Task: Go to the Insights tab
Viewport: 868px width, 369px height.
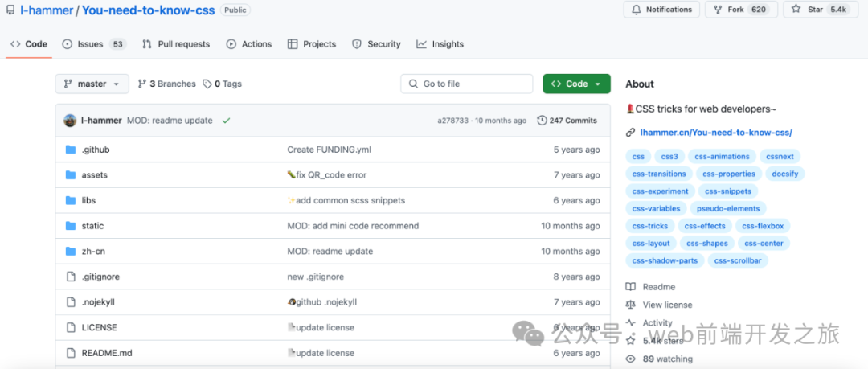Action: [x=440, y=44]
